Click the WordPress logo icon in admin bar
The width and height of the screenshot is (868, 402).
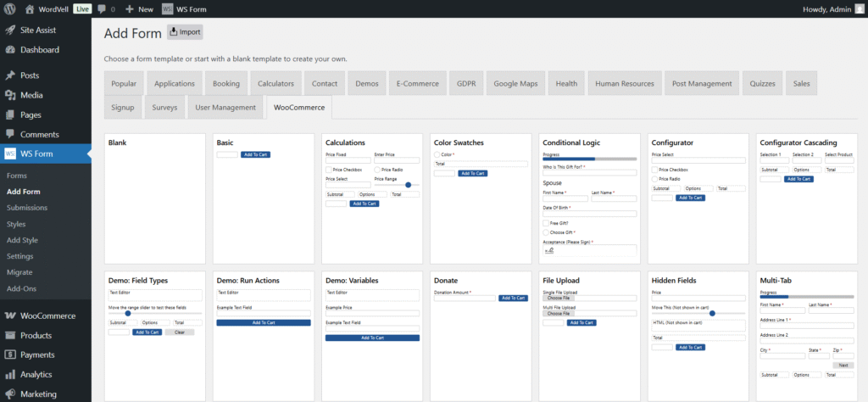pyautogui.click(x=10, y=8)
